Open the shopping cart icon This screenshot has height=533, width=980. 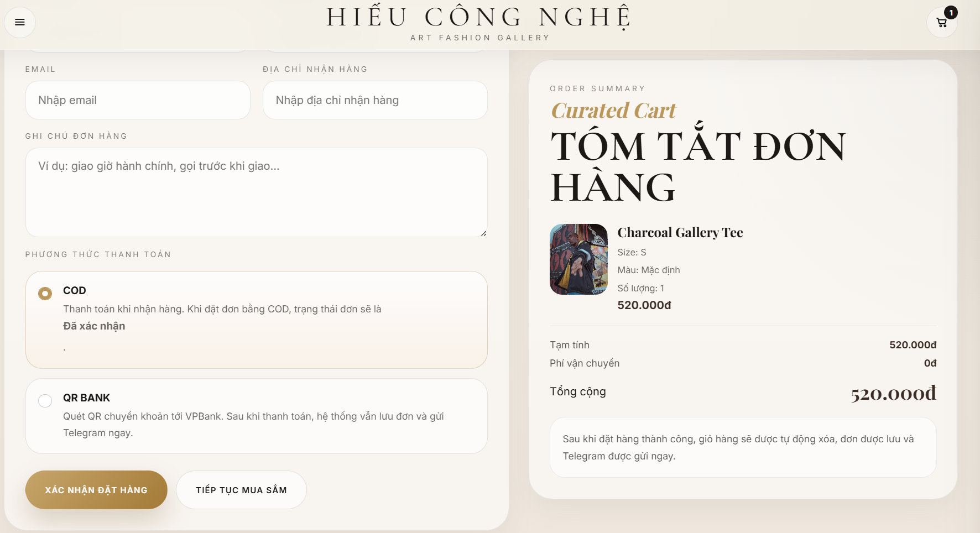pyautogui.click(x=941, y=23)
